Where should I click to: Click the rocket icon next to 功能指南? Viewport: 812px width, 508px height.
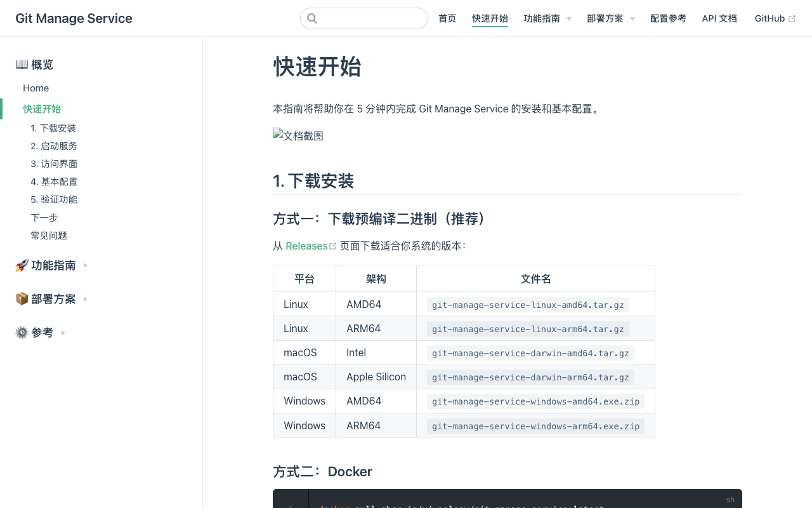[21, 265]
